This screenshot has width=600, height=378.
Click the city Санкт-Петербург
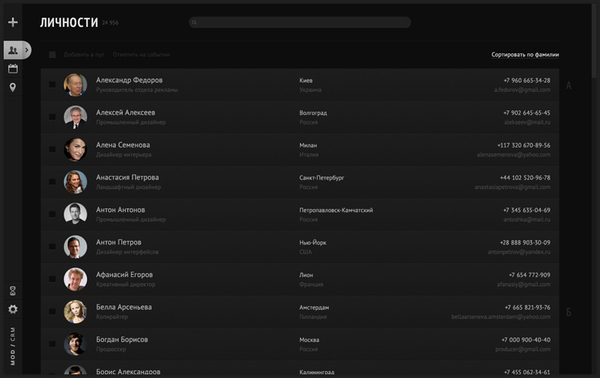click(x=322, y=178)
